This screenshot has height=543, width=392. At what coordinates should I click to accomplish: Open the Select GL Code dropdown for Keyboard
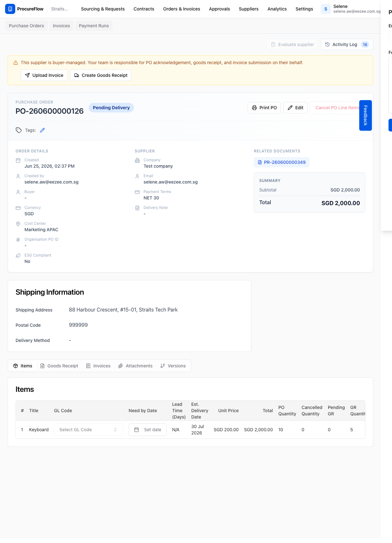coord(89,430)
